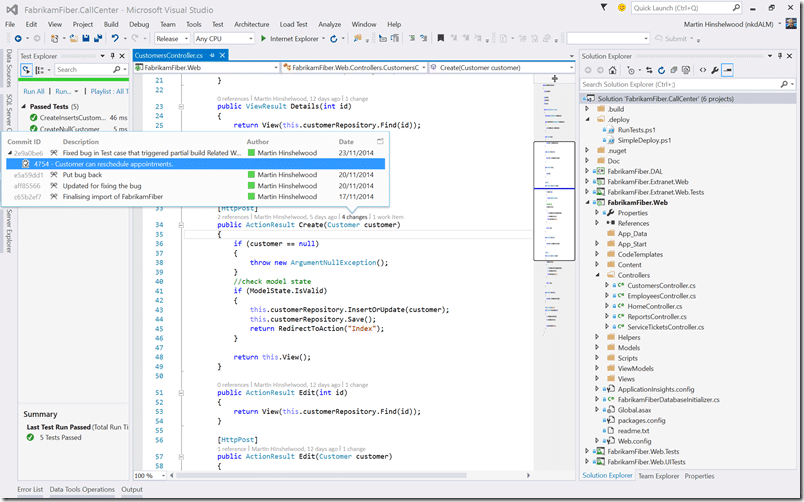This screenshot has width=804, height=502.
Task: Collapse the 2e9a0be6 commit row
Action: [10, 153]
